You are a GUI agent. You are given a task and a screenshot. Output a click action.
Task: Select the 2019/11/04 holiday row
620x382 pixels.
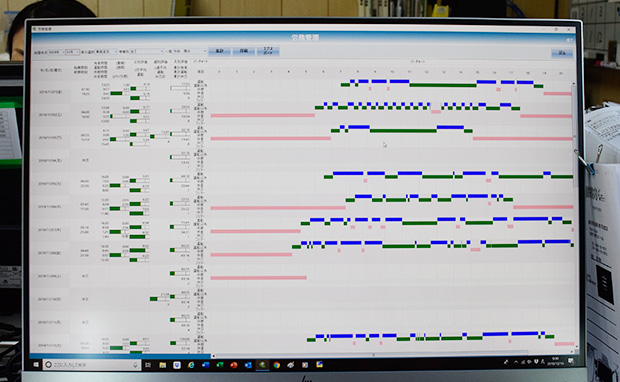(x=50, y=161)
